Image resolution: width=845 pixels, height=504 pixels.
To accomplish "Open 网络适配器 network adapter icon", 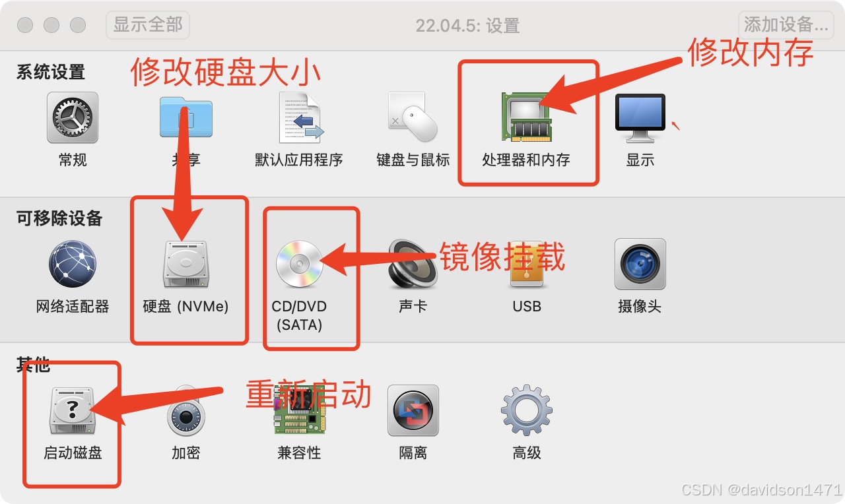I will [x=73, y=264].
